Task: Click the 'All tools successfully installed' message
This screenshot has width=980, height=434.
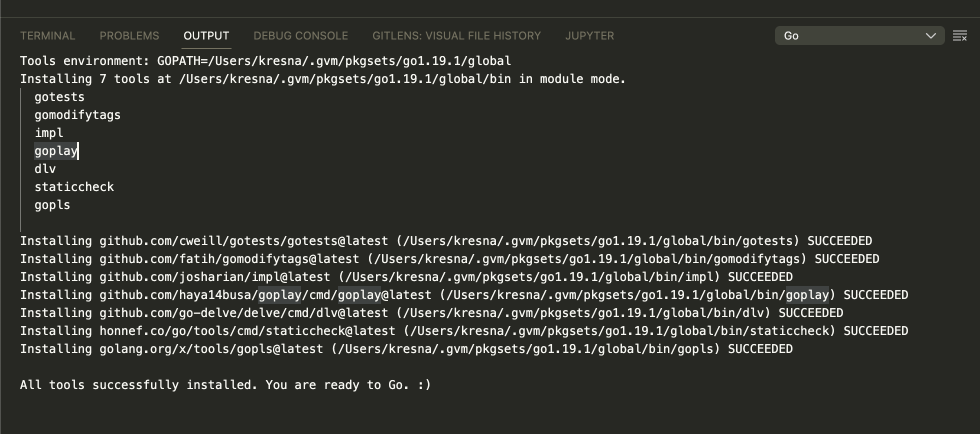Action: pos(225,385)
